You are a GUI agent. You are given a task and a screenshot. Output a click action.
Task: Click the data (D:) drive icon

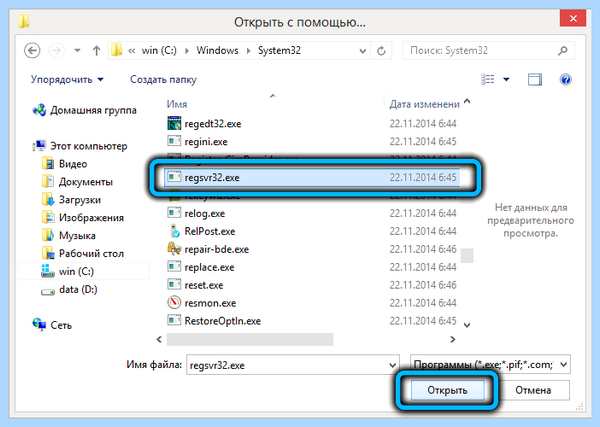coord(48,291)
